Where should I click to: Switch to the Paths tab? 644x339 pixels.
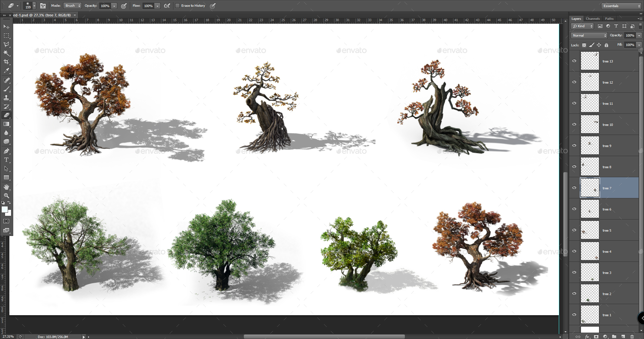[x=609, y=18]
